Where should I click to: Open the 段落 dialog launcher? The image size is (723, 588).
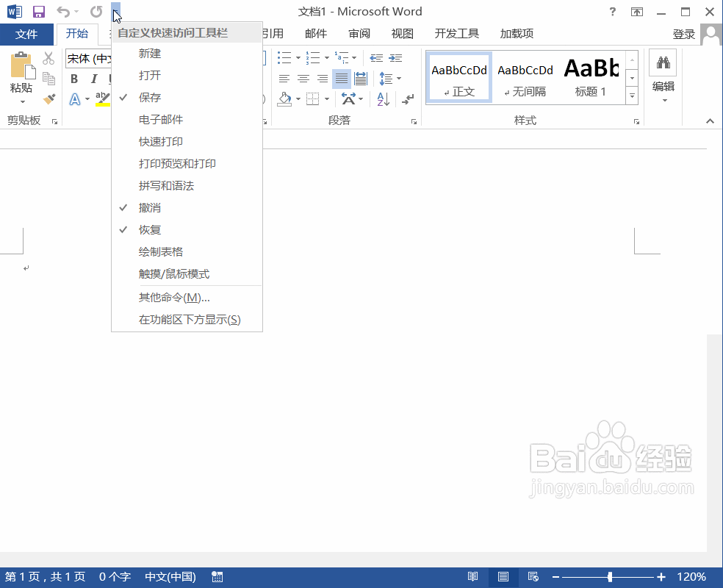point(414,122)
